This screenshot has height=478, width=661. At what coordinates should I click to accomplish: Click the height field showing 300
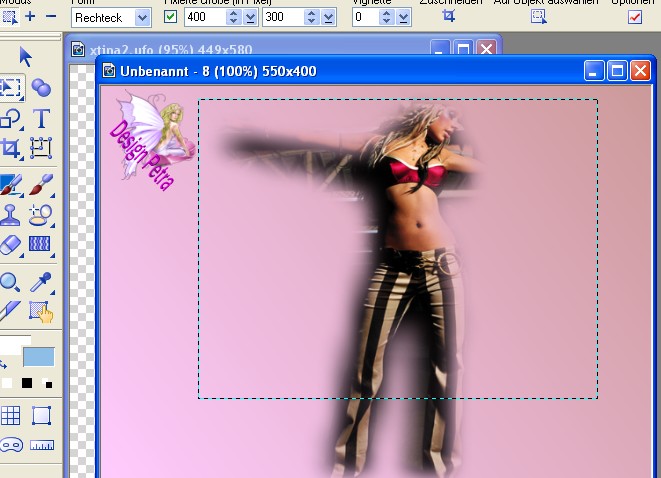(x=283, y=17)
